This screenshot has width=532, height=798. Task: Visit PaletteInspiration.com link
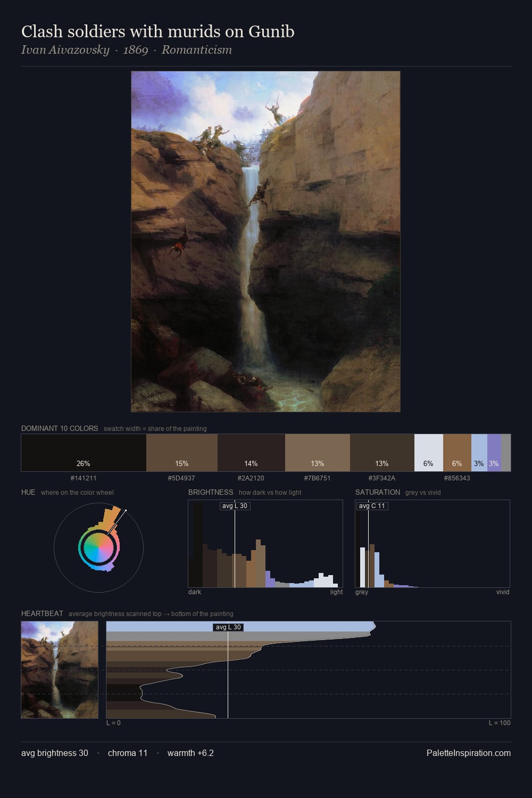469,753
